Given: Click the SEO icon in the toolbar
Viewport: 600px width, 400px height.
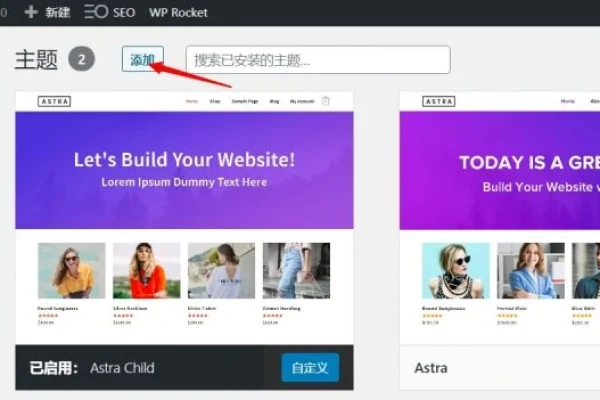Looking at the screenshot, I should (x=96, y=12).
